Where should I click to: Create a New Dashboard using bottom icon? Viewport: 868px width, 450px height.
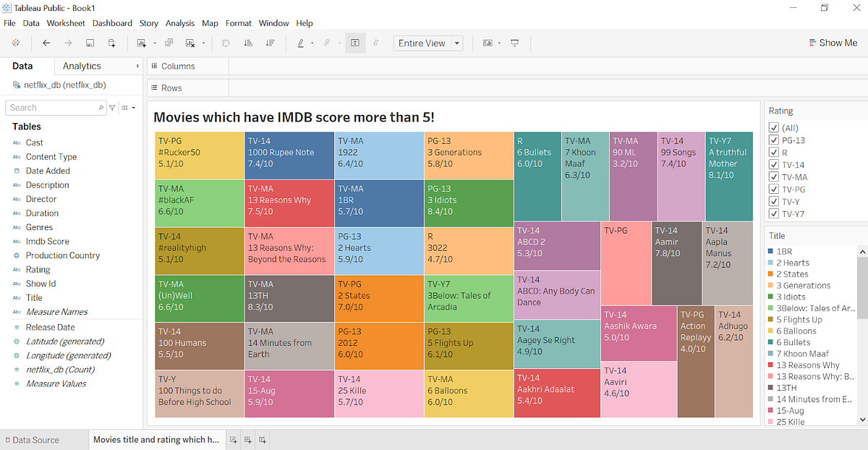pos(249,440)
